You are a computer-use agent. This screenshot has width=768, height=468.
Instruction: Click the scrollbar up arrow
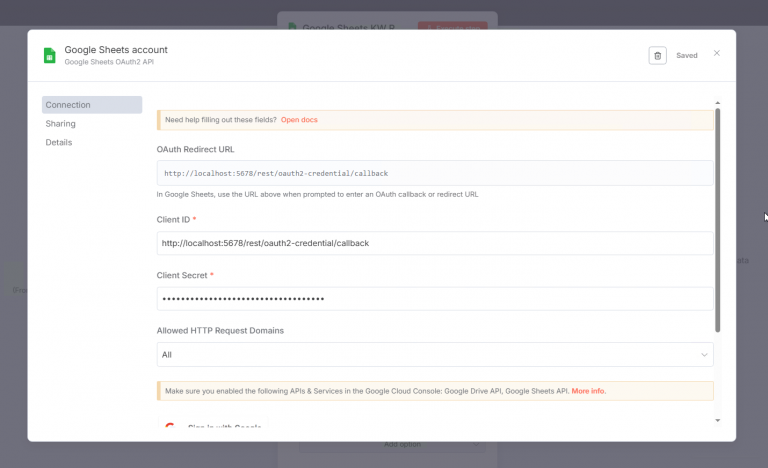[x=718, y=103]
